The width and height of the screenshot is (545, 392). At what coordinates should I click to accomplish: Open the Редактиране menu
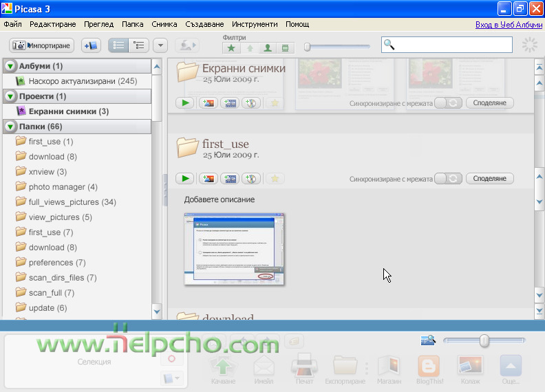[53, 24]
